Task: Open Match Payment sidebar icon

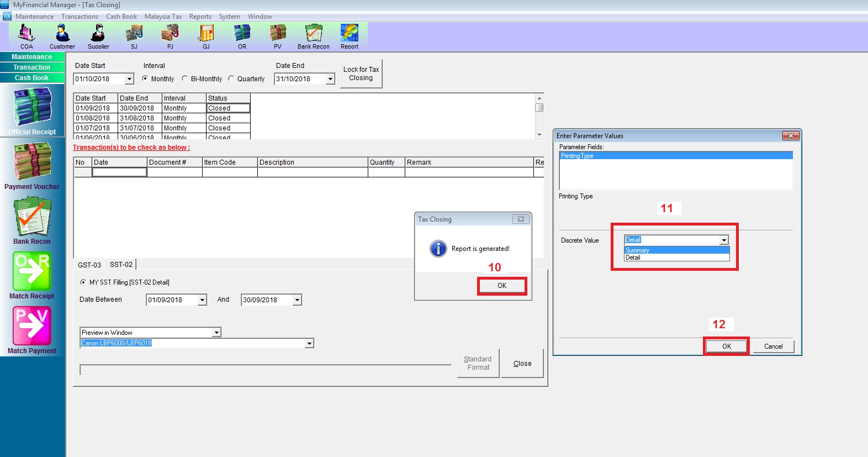Action: [x=32, y=329]
